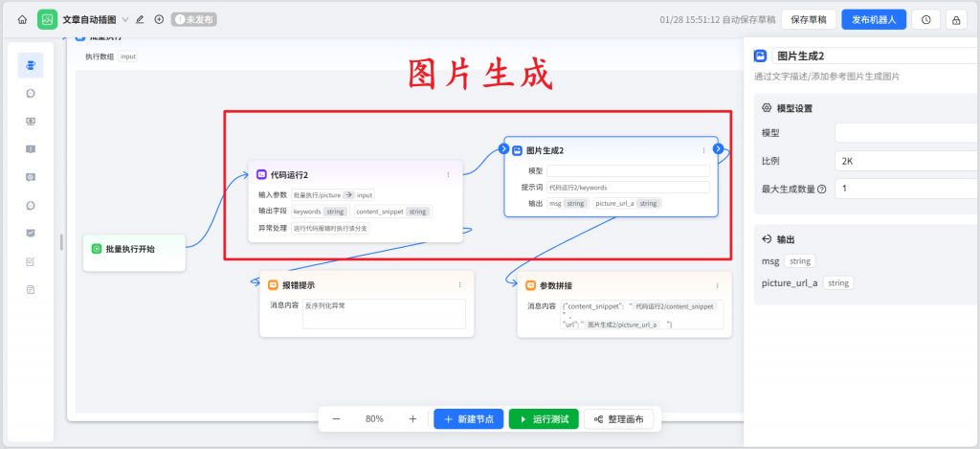Open 图片生成2 canvas node three-dot menu
This screenshot has width=980, height=449.
(703, 150)
